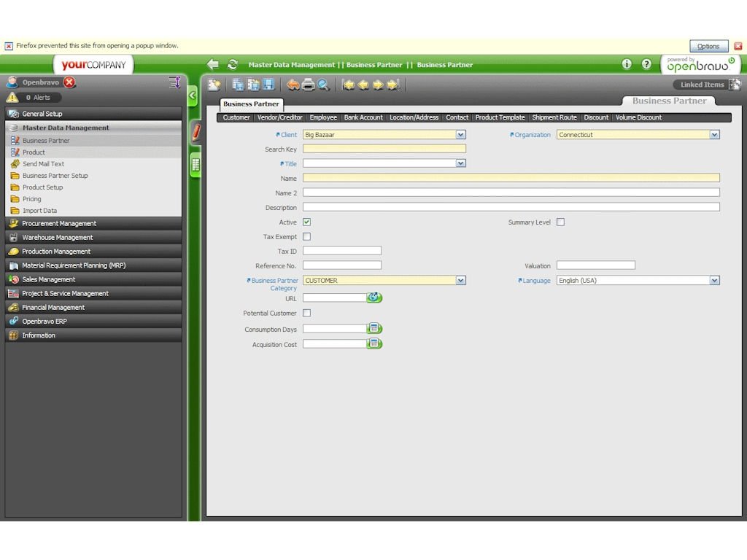Open the Help question mark icon
The height and width of the screenshot is (560, 747).
tap(646, 64)
